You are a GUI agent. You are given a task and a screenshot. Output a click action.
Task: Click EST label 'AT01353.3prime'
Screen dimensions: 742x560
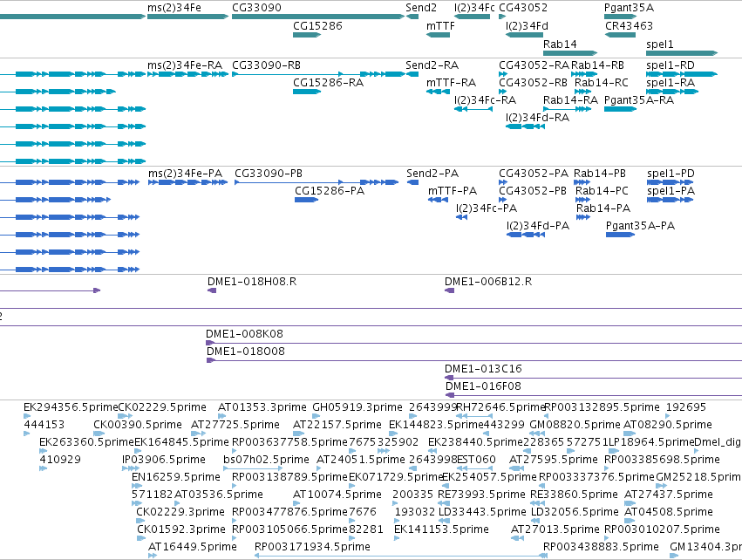(262, 407)
